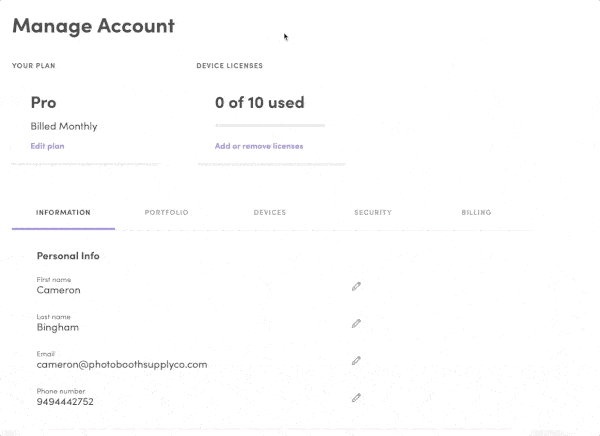Open Add or remove licenses link
600x436 pixels.
(259, 146)
